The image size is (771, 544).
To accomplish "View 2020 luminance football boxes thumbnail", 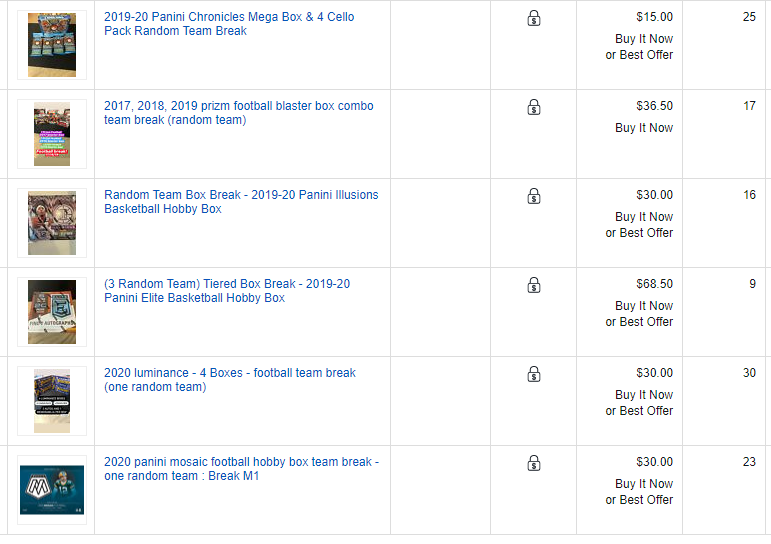I will point(52,401).
